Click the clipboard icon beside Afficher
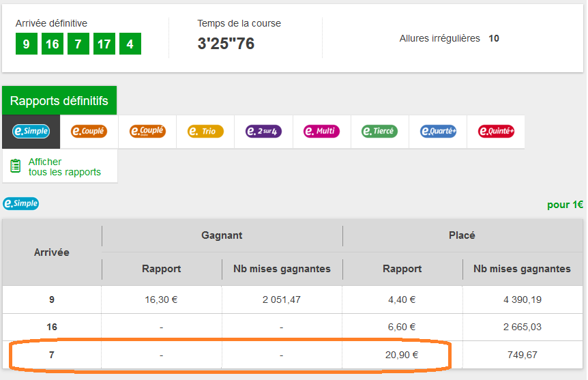 [x=16, y=166]
